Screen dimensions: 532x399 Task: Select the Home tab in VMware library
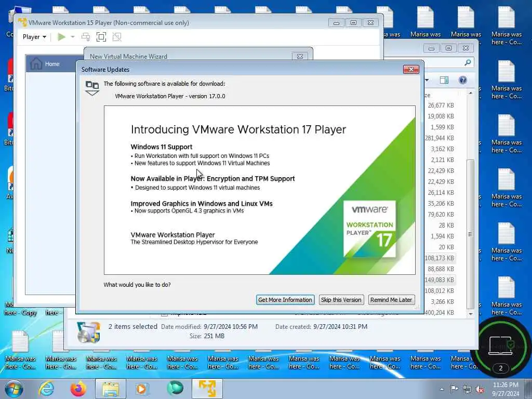click(x=51, y=64)
